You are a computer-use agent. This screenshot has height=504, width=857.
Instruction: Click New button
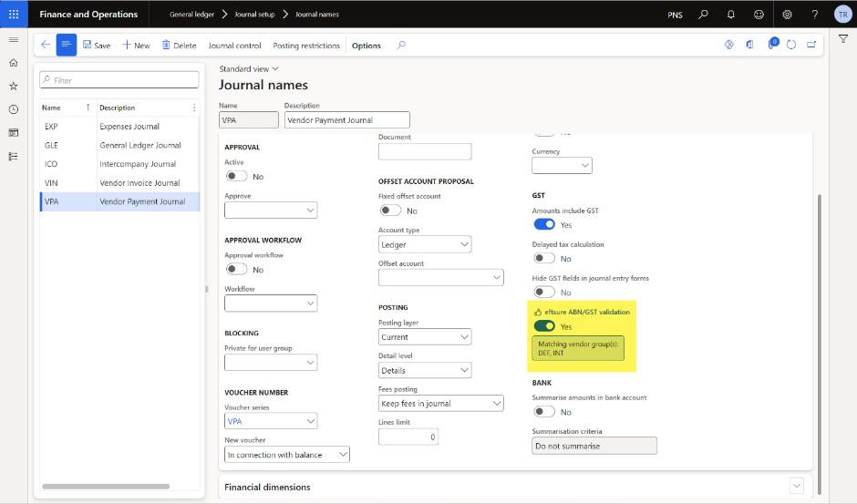[x=136, y=46]
